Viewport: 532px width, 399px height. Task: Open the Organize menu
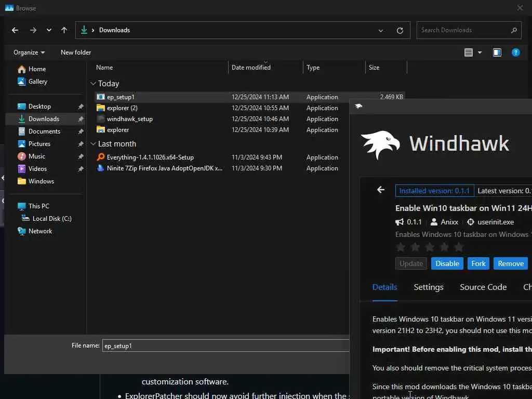(29, 52)
